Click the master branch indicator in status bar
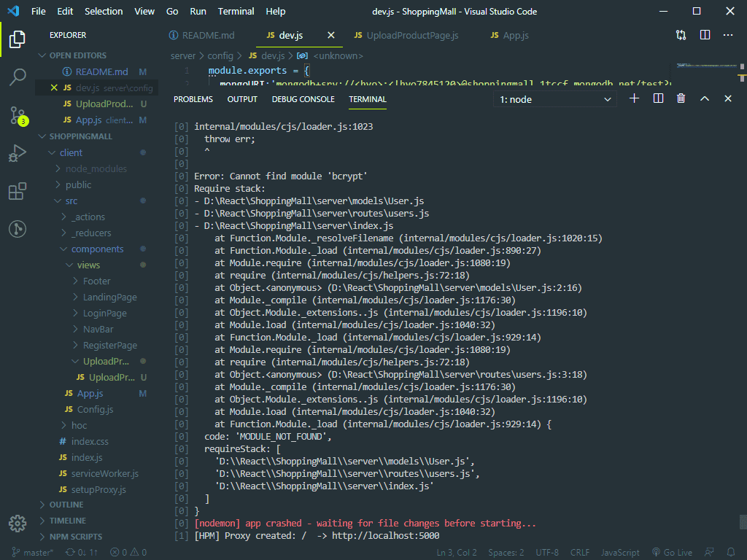This screenshot has height=560, width=747. [x=32, y=553]
